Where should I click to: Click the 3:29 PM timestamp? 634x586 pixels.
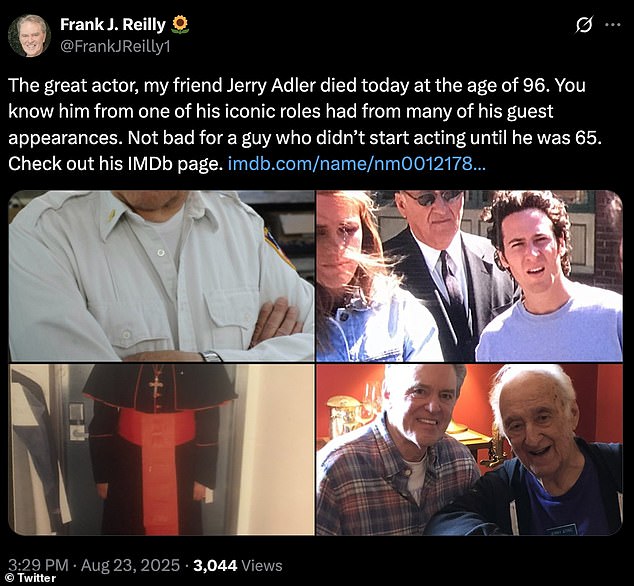(x=38, y=565)
